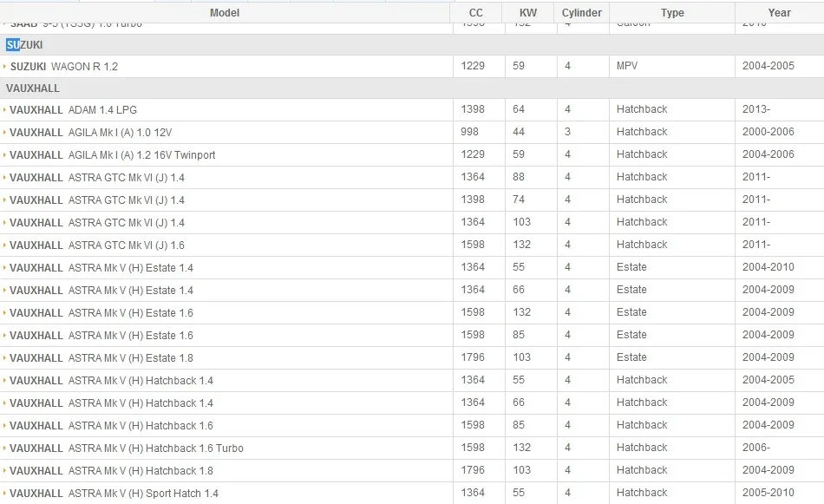
Task: Click the MPV type cell
Action: (627, 66)
